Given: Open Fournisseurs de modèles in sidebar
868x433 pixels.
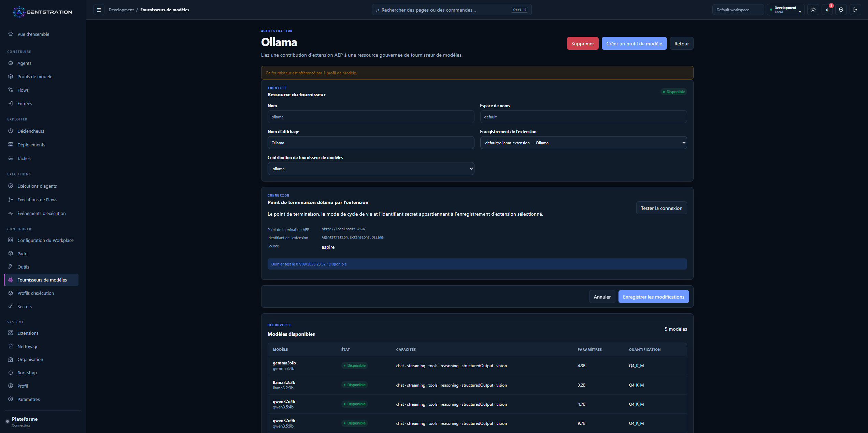Looking at the screenshot, I should pos(41,280).
